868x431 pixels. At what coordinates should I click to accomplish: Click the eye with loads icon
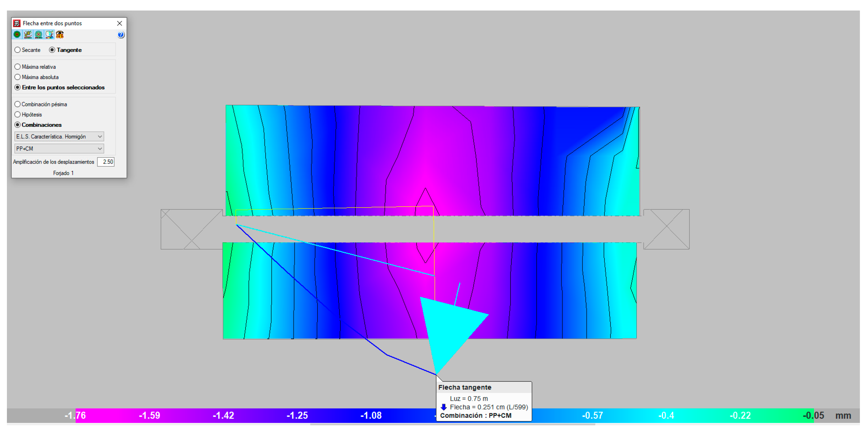(60, 35)
